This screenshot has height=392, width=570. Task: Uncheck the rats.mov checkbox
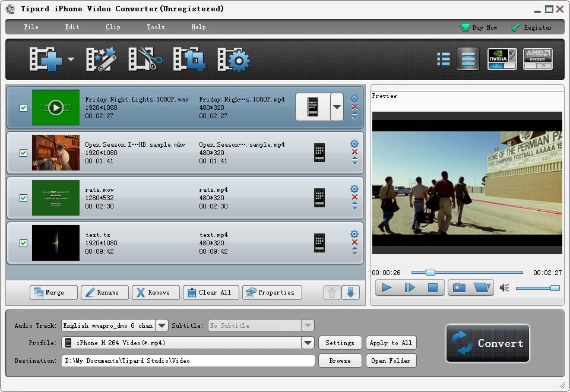(x=23, y=198)
